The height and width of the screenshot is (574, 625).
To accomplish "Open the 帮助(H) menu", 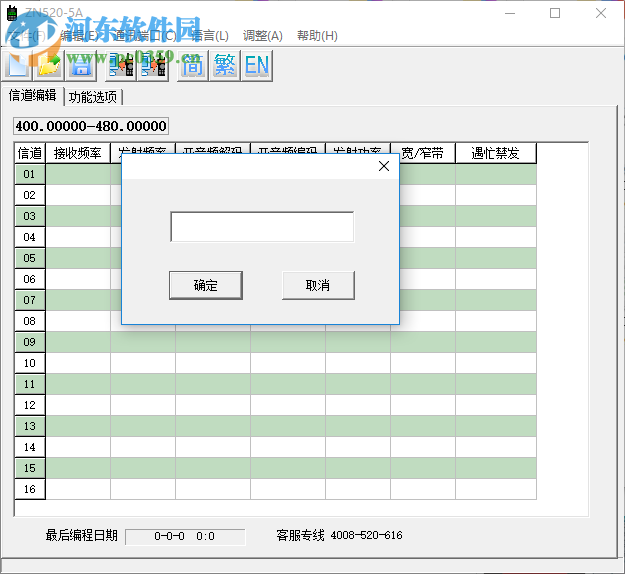I will 317,36.
